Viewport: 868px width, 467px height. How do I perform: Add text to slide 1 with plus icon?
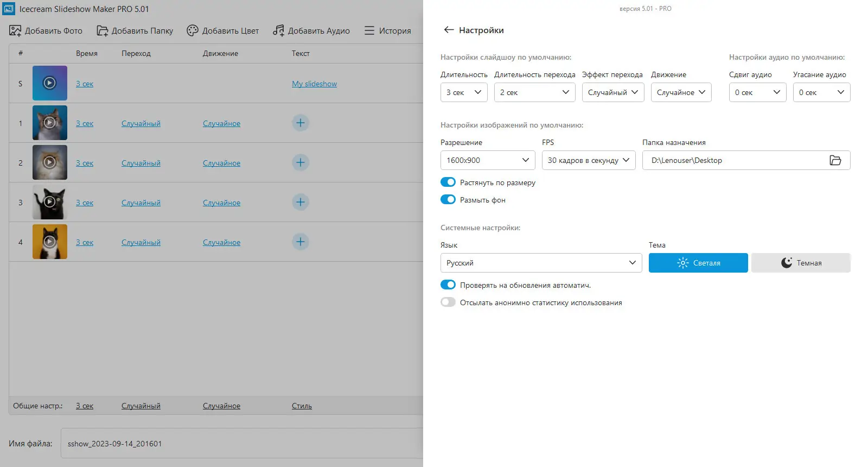(301, 123)
